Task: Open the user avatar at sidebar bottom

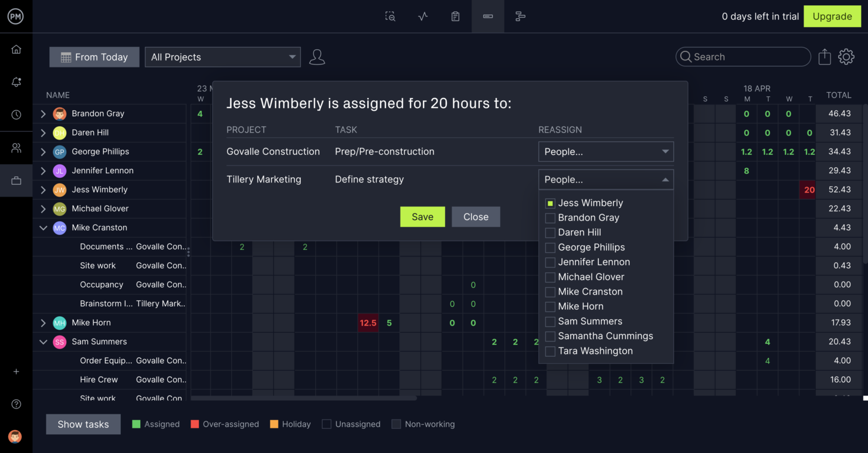Action: coord(15,437)
